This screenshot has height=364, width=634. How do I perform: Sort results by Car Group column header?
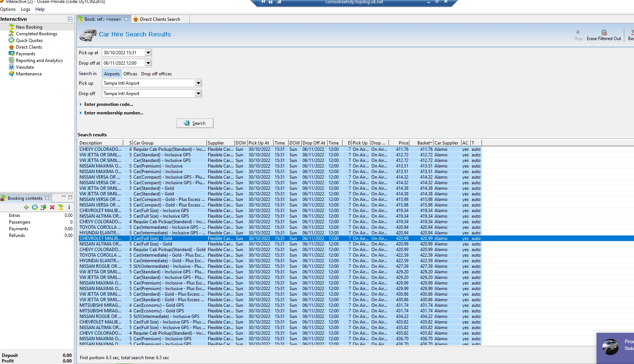[x=169, y=143]
